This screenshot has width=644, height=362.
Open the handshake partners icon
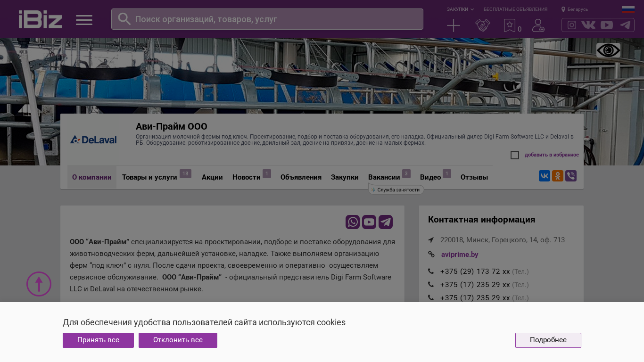click(x=483, y=25)
